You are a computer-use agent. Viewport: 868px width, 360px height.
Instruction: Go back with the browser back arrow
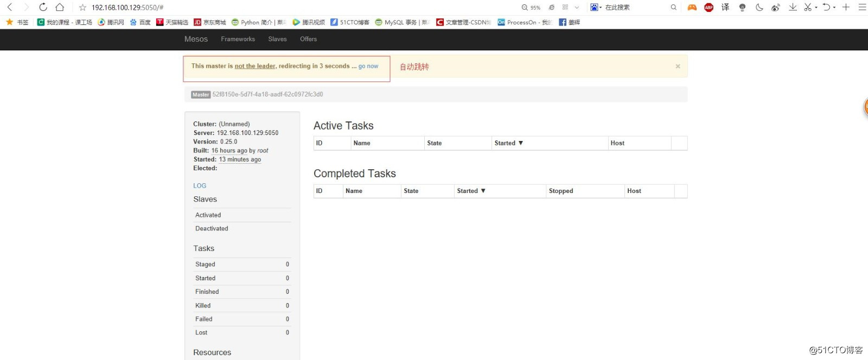pos(10,7)
